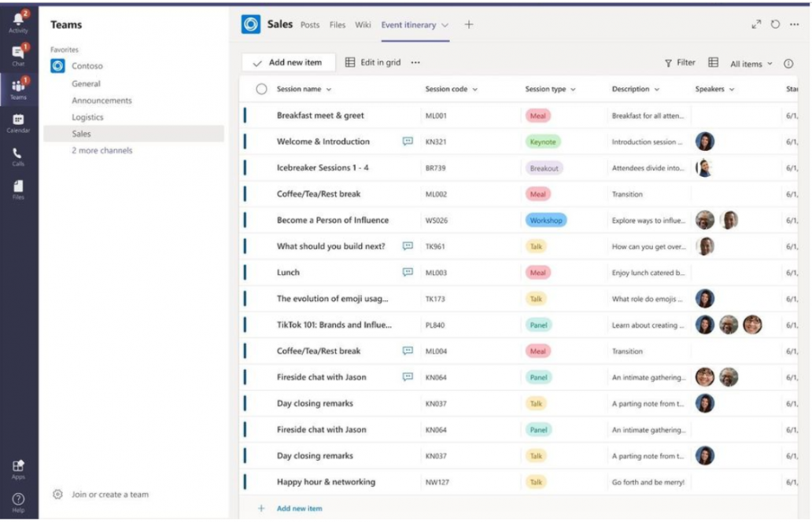812x522 pixels.
Task: Click TikTok 101: Brands and Influe... row title
Action: pyautogui.click(x=334, y=325)
